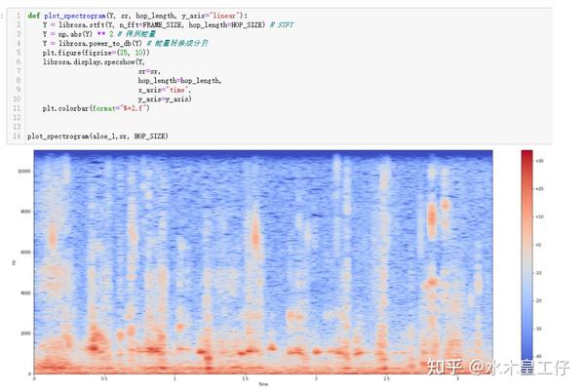Click the 'Time' x-axis label
Image resolution: width=585 pixels, height=392 pixels.
pos(263,384)
